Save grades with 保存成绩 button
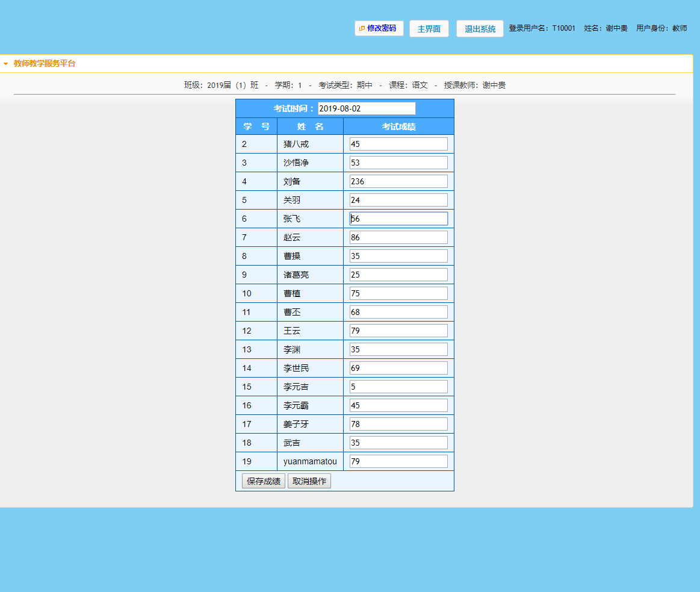700x592 pixels. tap(263, 481)
